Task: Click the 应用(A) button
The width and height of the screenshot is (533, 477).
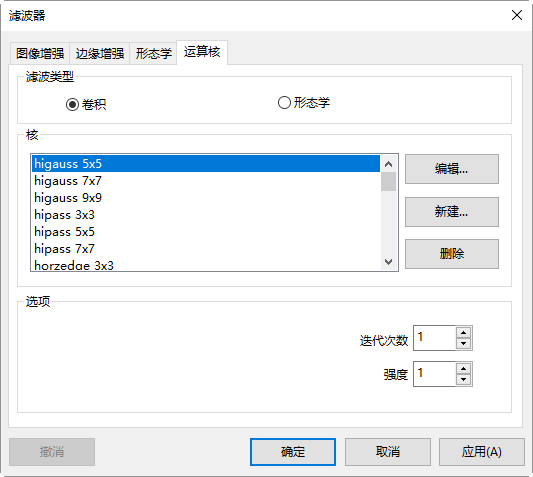Action: tap(482, 452)
